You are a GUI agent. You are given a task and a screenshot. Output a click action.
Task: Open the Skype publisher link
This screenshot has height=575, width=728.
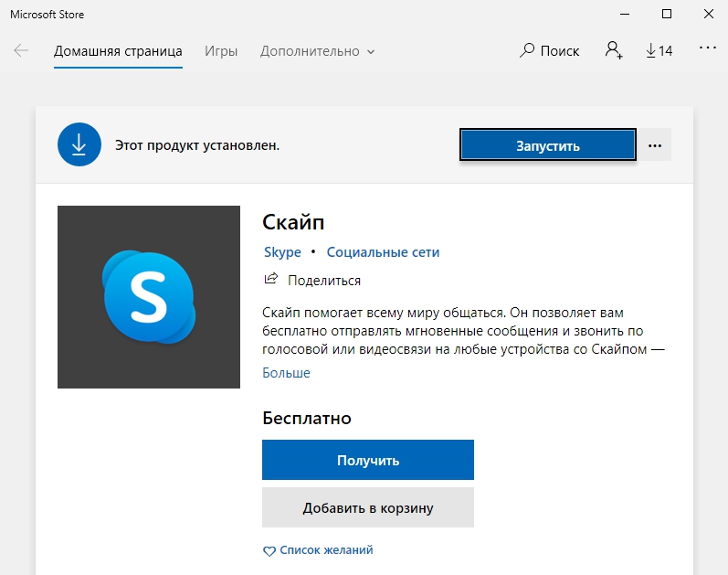[281, 252]
